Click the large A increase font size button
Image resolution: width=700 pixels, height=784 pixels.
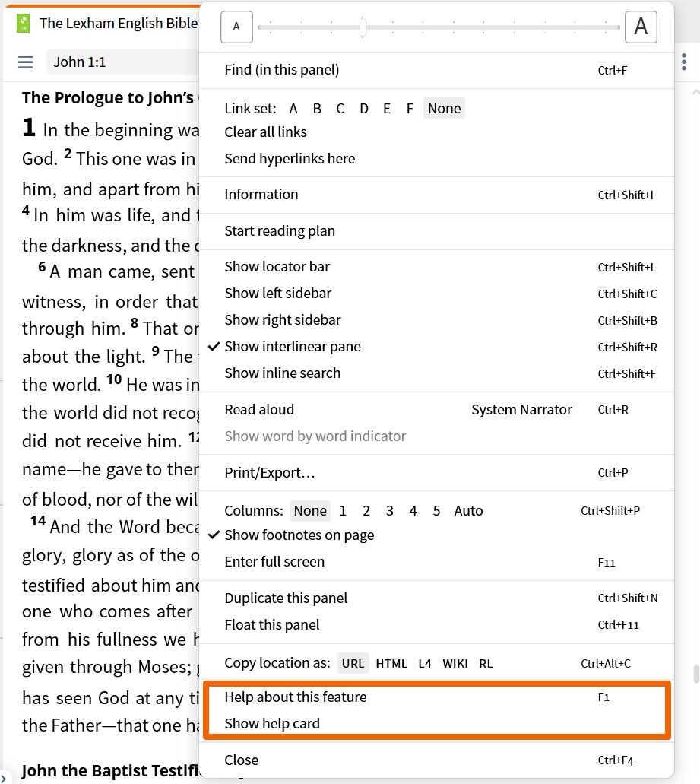tap(641, 27)
